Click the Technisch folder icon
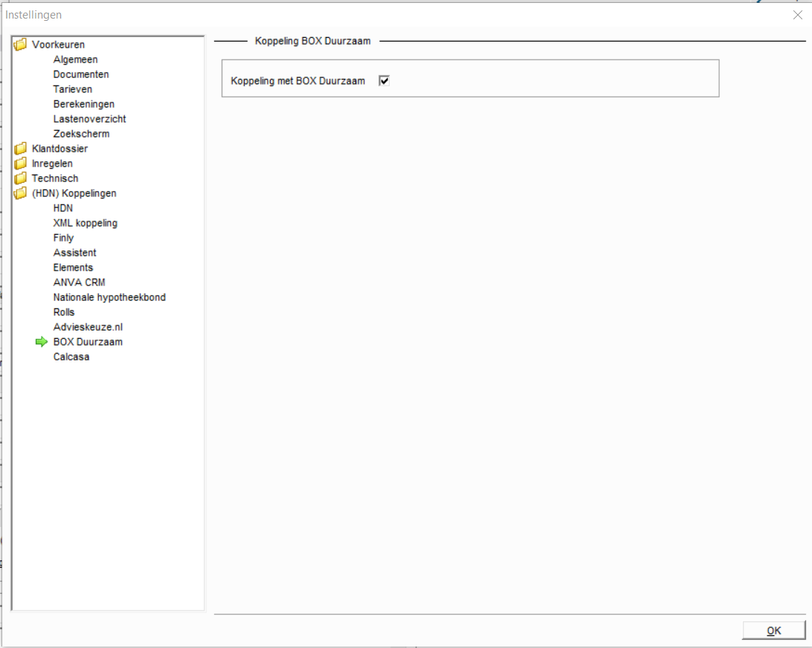 pos(20,178)
